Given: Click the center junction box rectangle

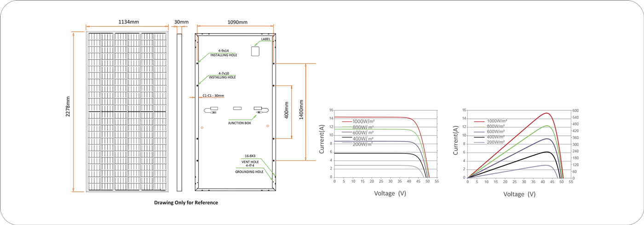Looking at the screenshot, I should [237, 109].
